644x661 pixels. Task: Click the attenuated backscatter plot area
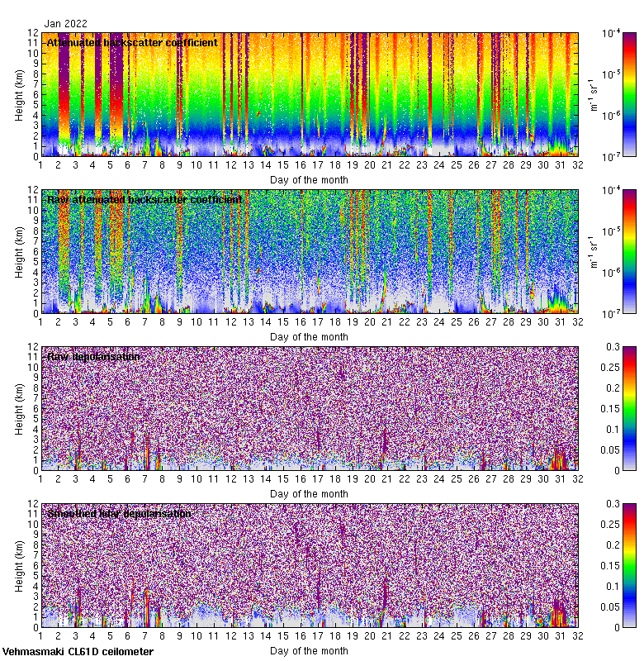[x=310, y=94]
